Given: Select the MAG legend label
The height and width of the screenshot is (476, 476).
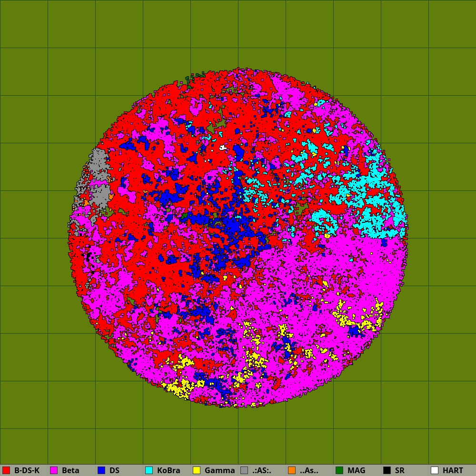Looking at the screenshot, I should coord(357,471).
